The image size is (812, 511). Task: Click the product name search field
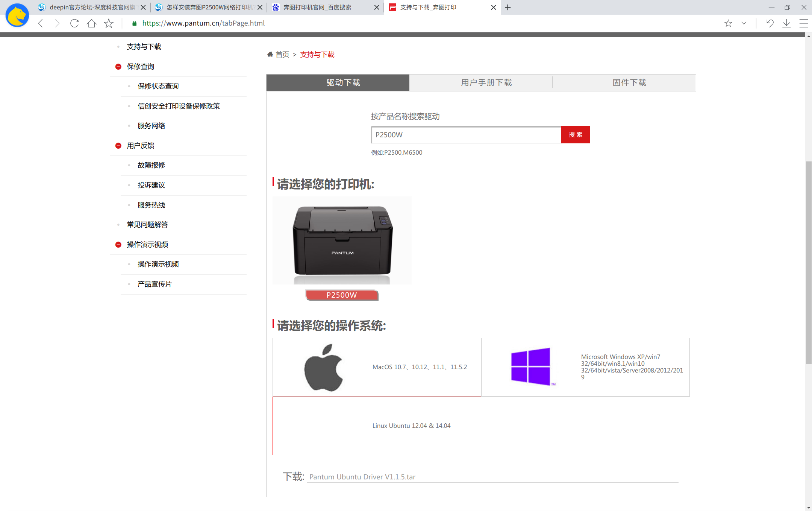466,135
